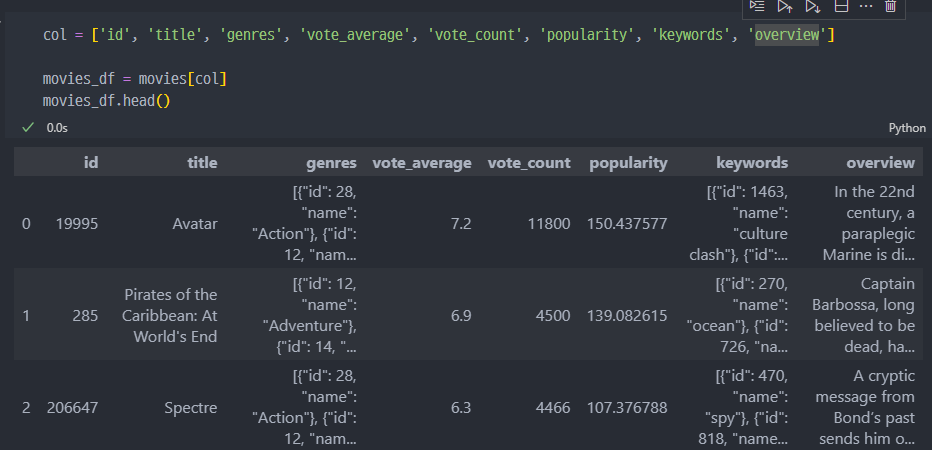Viewport: 932px width, 450px height.
Task: Click the 'popularity' column header
Action: (x=628, y=162)
